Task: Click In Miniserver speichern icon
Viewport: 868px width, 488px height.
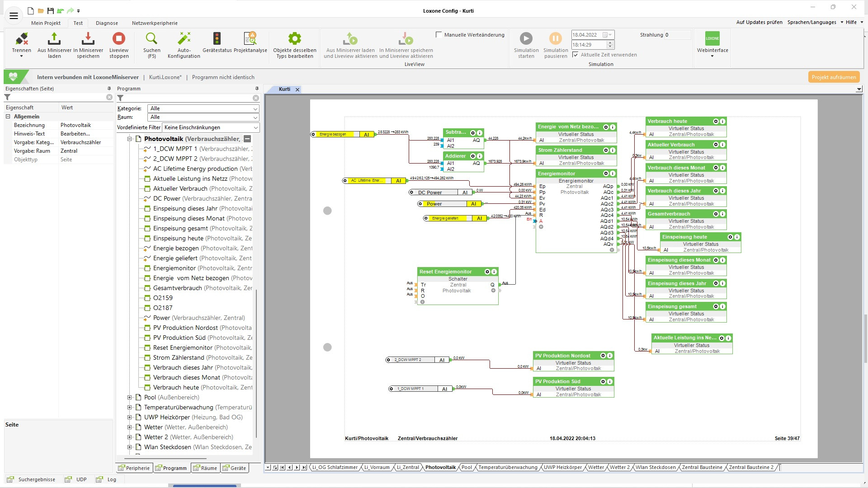Action: click(88, 39)
